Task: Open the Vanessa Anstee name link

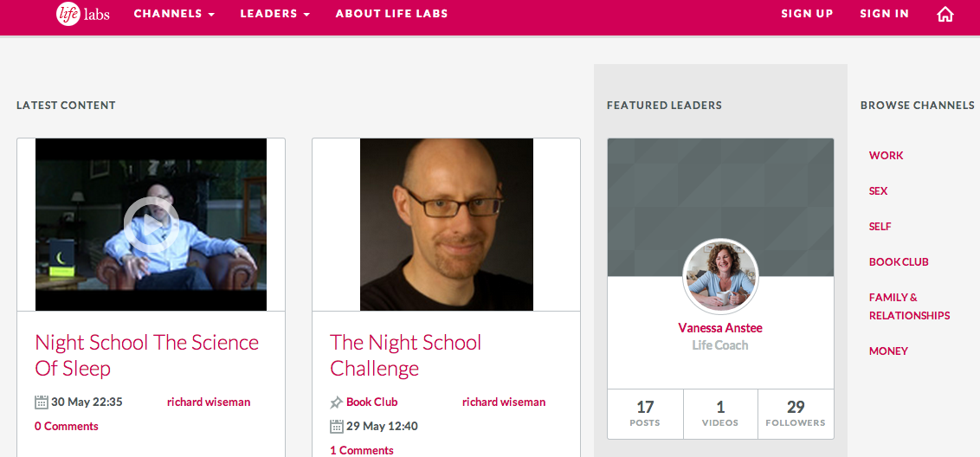Action: (720, 328)
